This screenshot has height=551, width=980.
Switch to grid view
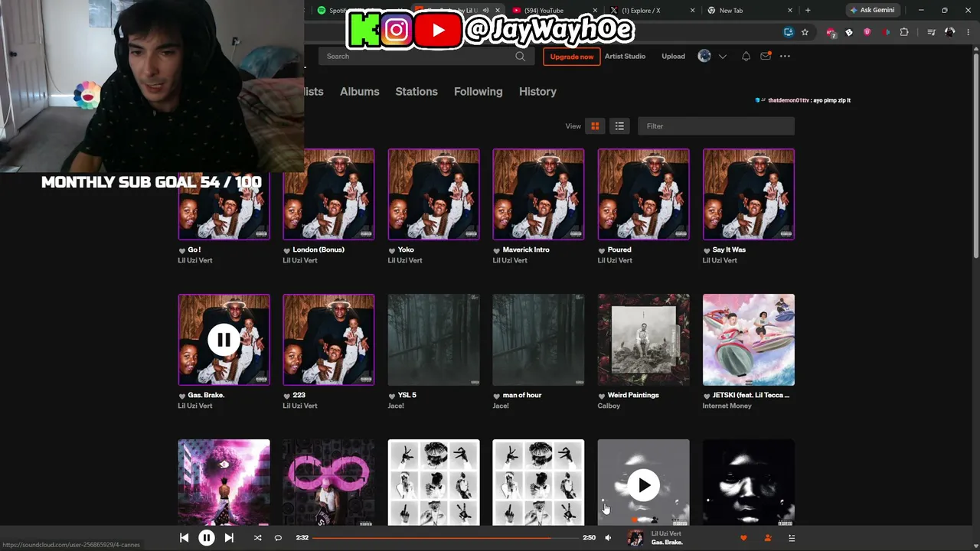point(595,126)
